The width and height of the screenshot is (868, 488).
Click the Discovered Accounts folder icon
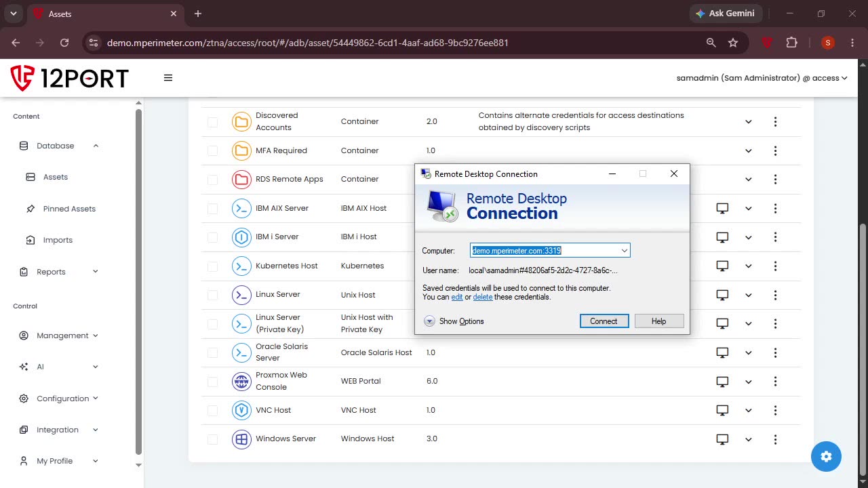pyautogui.click(x=241, y=121)
